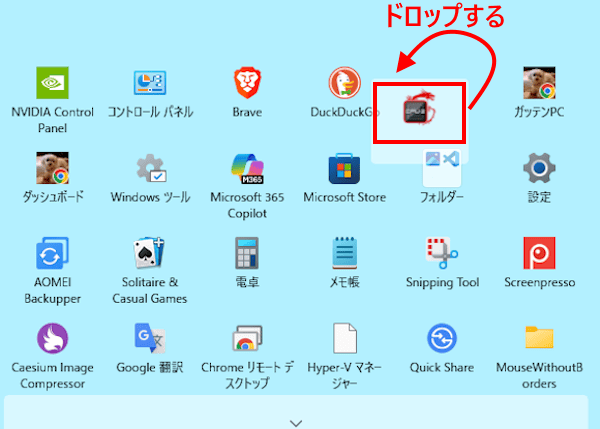Viewport: 600px width, 429px height.
Task: Click the "ガッテンPC" label text
Action: point(539,112)
